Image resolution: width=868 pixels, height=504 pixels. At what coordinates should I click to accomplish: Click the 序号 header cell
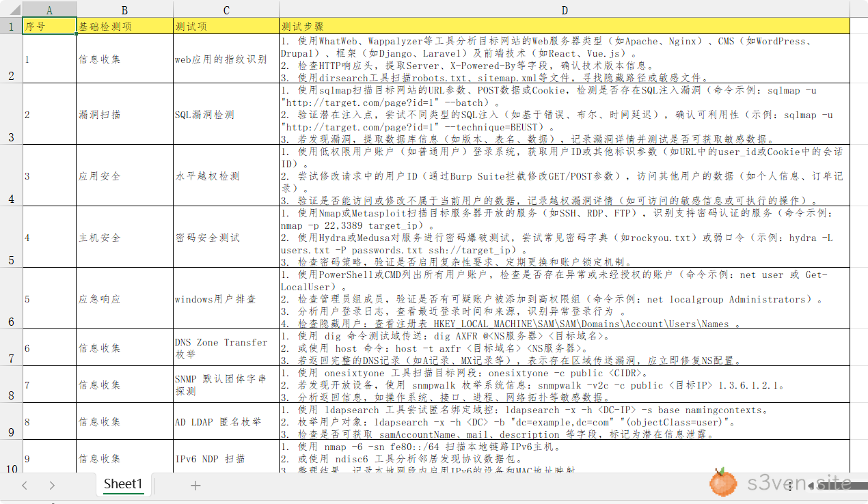[x=49, y=27]
